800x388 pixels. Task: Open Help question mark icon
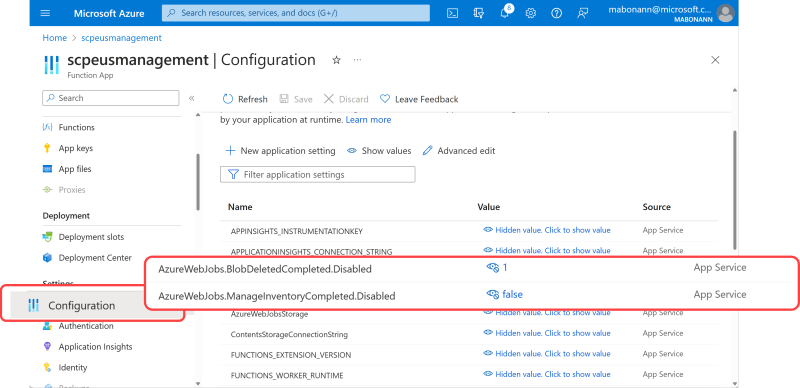click(x=557, y=13)
